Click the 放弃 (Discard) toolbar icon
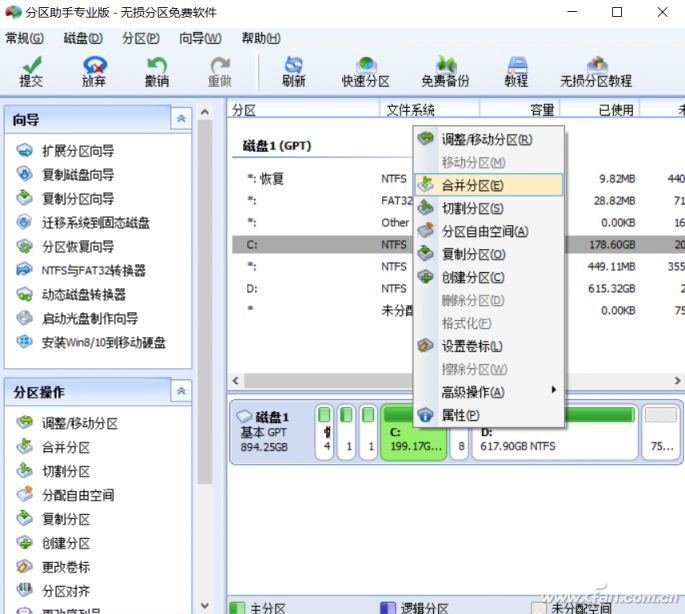685x614 pixels. [x=94, y=72]
